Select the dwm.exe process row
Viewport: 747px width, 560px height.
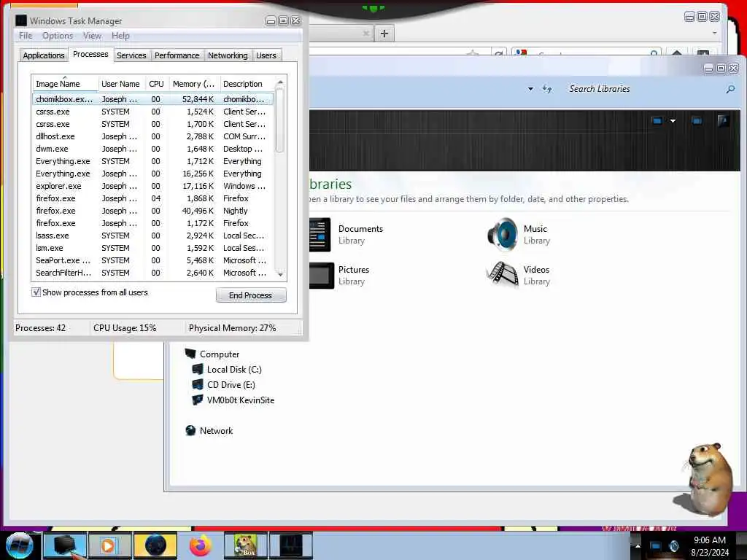[x=153, y=149]
